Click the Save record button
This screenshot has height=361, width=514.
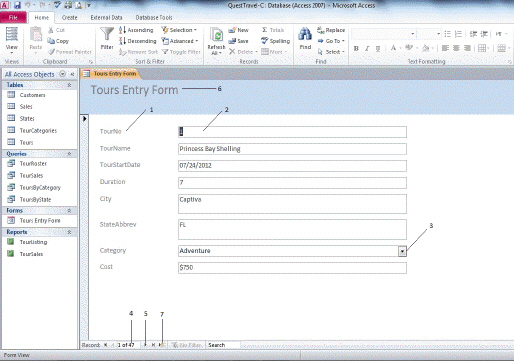coord(238,41)
